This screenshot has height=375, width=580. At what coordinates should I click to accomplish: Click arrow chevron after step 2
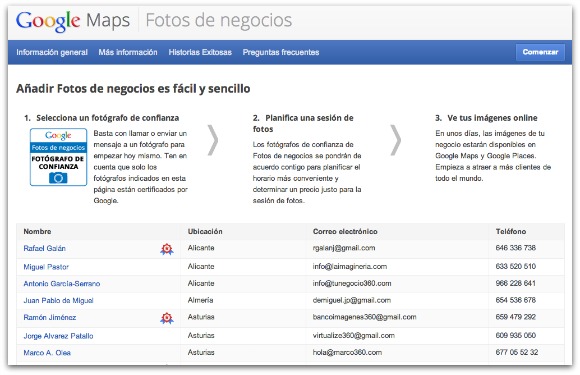[x=396, y=140]
